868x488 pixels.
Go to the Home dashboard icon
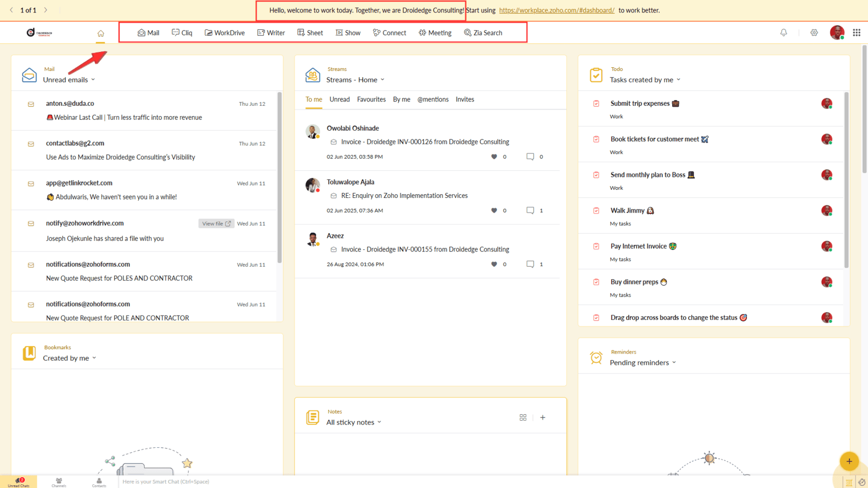(101, 33)
